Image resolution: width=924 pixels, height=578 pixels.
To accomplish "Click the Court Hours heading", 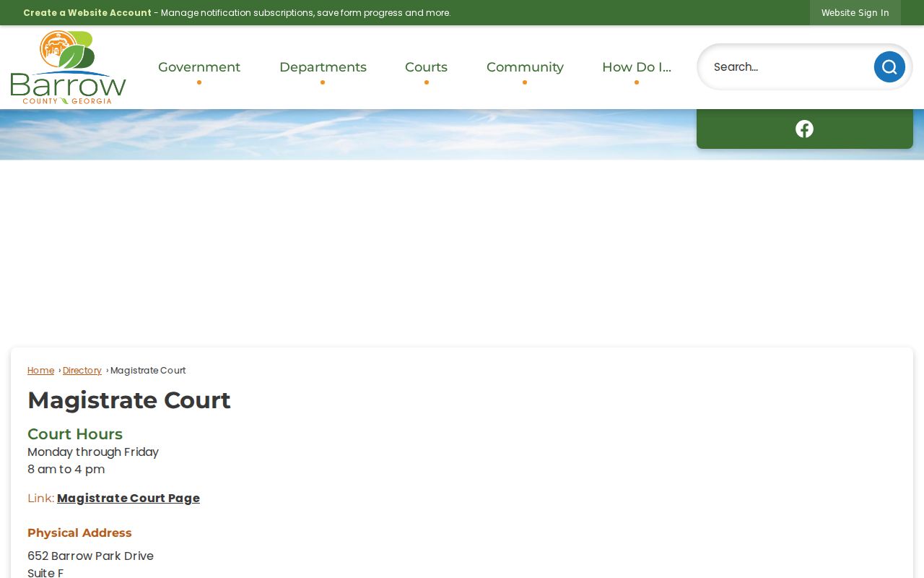I will [x=75, y=434].
